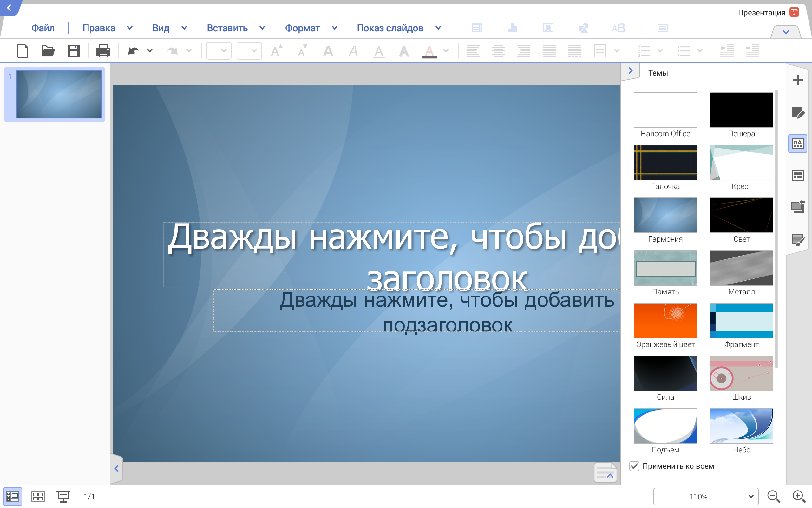Click the insert shapes icon
Image resolution: width=812 pixels, height=508 pixels.
point(584,28)
